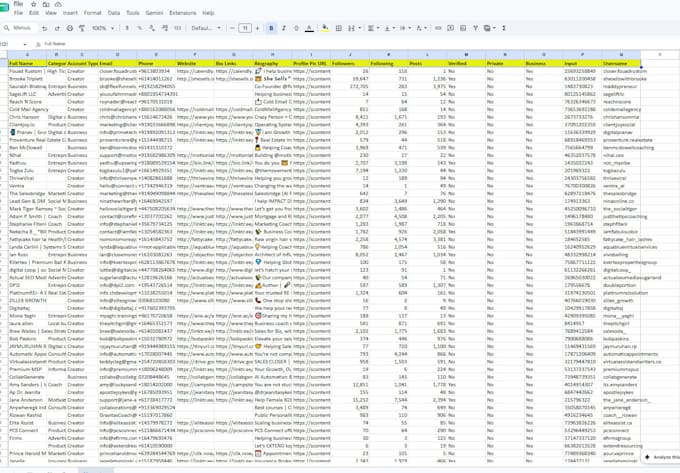Select the Paint format tool

click(82, 28)
